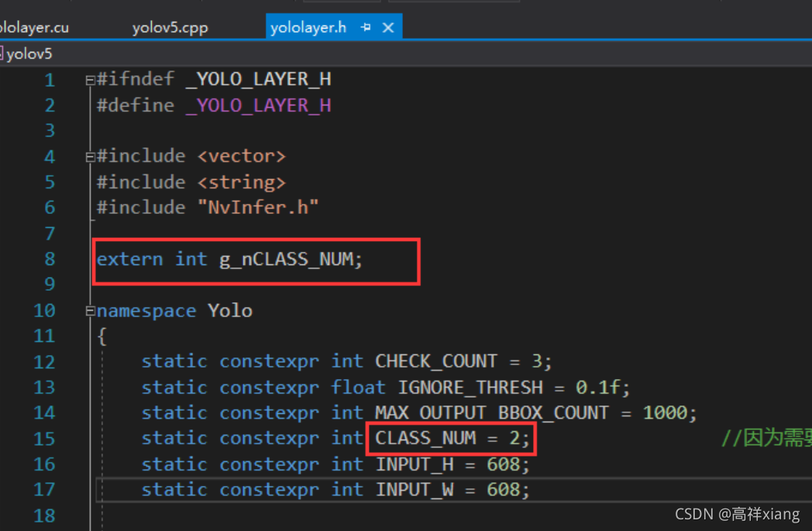Screen dimensions: 812x531
Task: Pin the yololayer.h tab
Action: [x=366, y=27]
